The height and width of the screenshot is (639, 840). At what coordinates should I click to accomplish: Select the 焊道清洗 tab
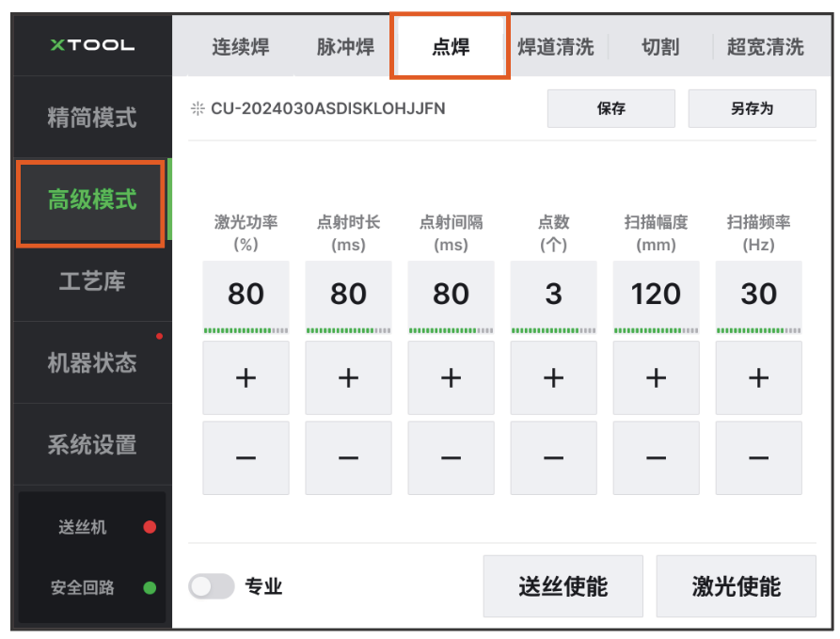coord(556,47)
